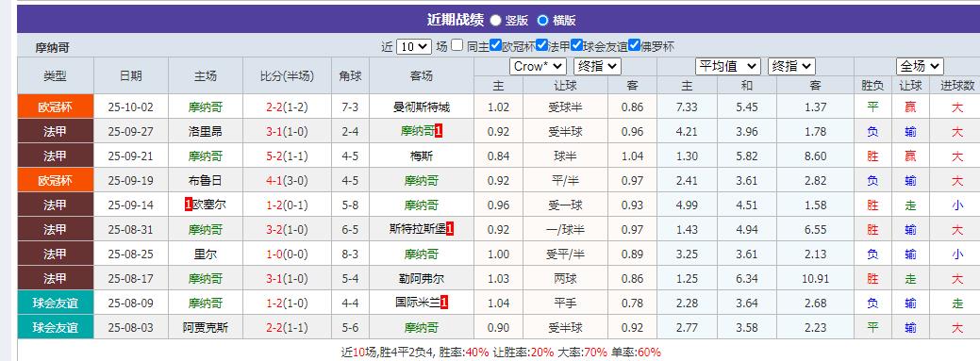Viewport: 980px width, 361px height.
Task: Toggle the 佛罗杯 checkbox
Action: click(635, 45)
